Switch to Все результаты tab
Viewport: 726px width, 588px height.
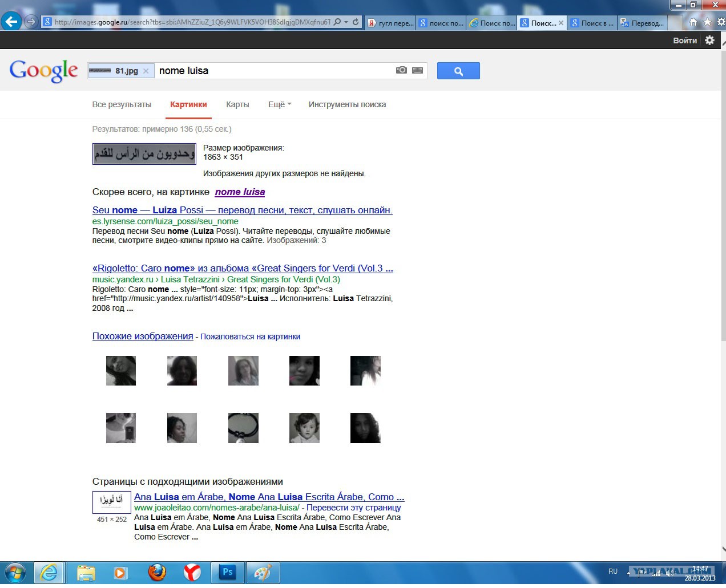coord(122,104)
